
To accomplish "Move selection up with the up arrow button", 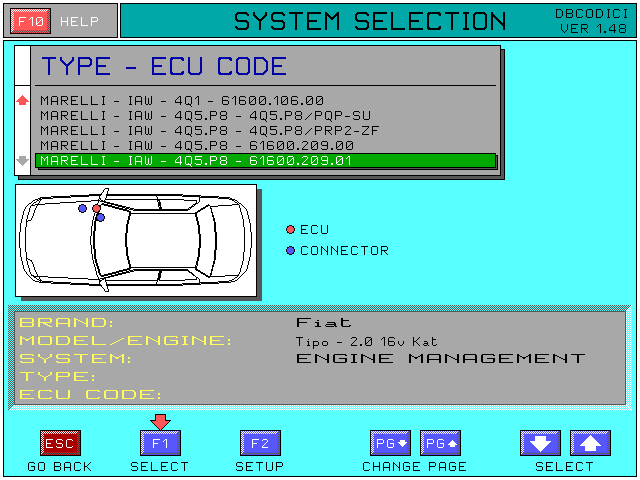I will (590, 443).
